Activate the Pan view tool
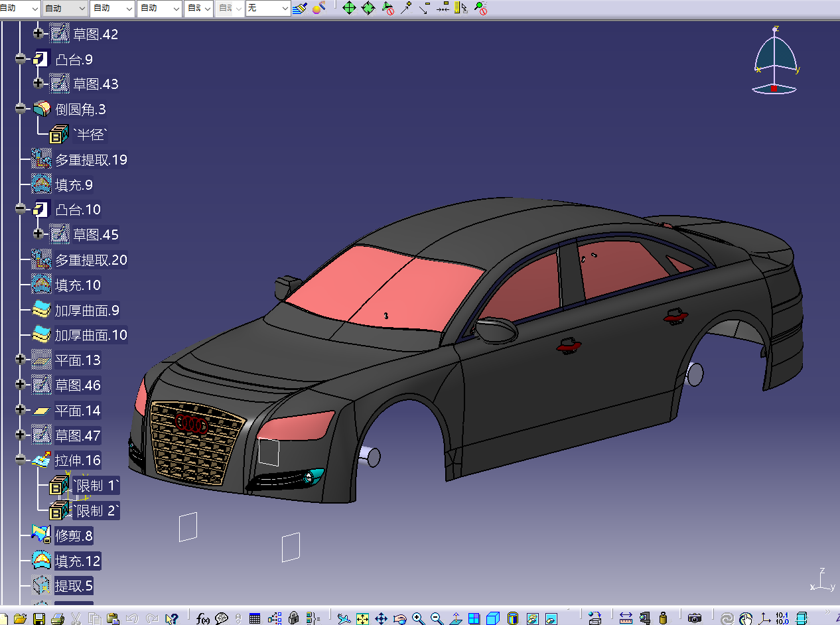The image size is (840, 625). click(x=381, y=618)
